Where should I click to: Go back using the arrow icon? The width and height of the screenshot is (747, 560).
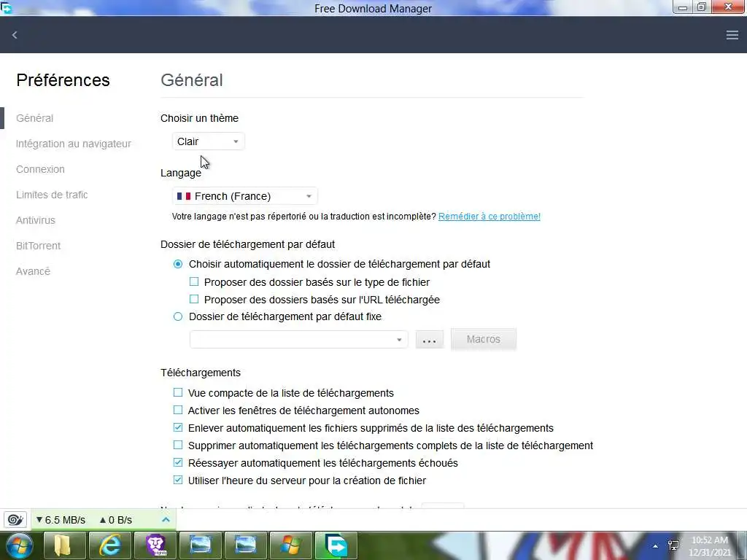[x=15, y=35]
